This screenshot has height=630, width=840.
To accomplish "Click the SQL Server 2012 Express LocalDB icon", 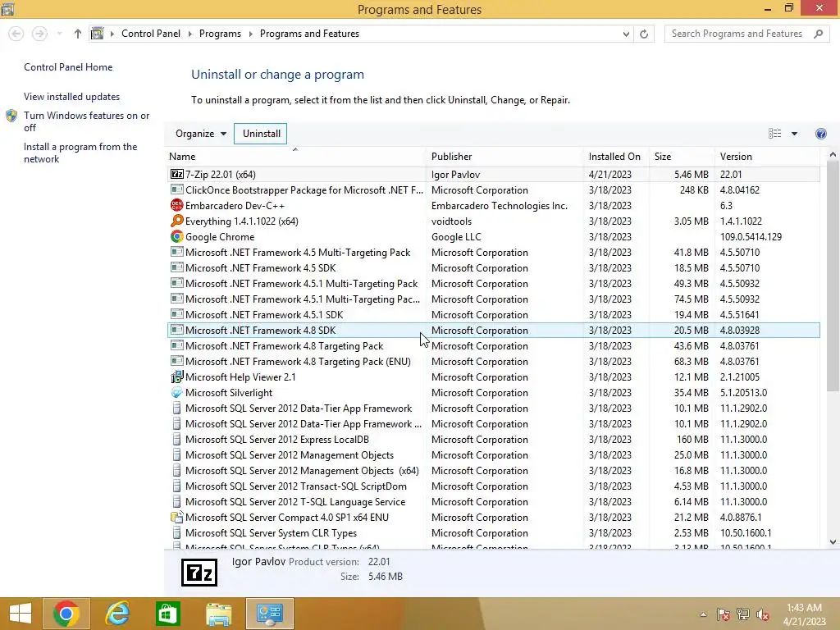I will pyautogui.click(x=177, y=440).
